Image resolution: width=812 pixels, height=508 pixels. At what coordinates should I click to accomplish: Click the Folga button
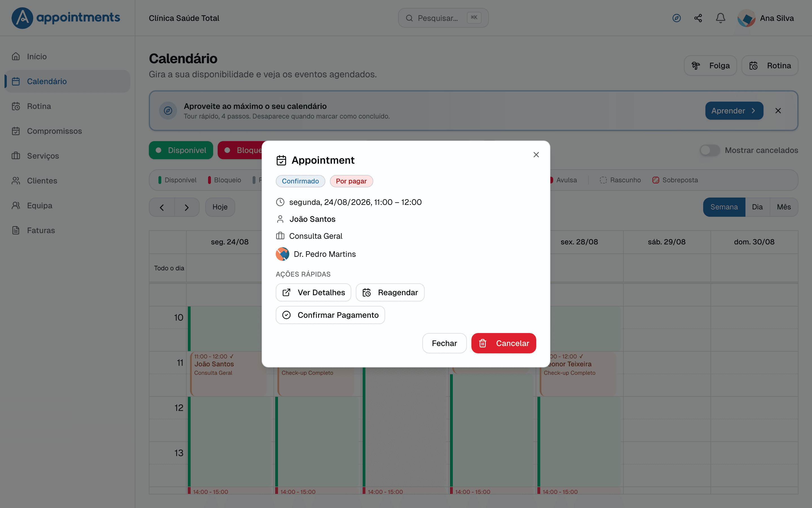pyautogui.click(x=710, y=65)
